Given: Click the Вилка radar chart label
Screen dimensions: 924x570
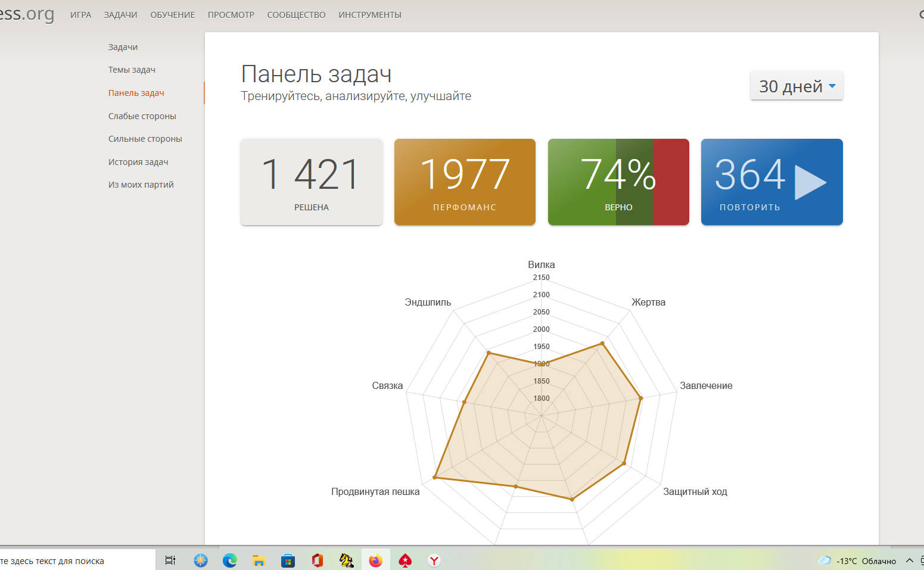Looking at the screenshot, I should pos(542,264).
